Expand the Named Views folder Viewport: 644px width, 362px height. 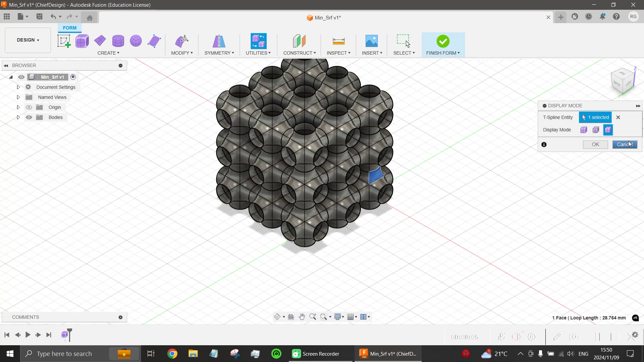[18, 97]
